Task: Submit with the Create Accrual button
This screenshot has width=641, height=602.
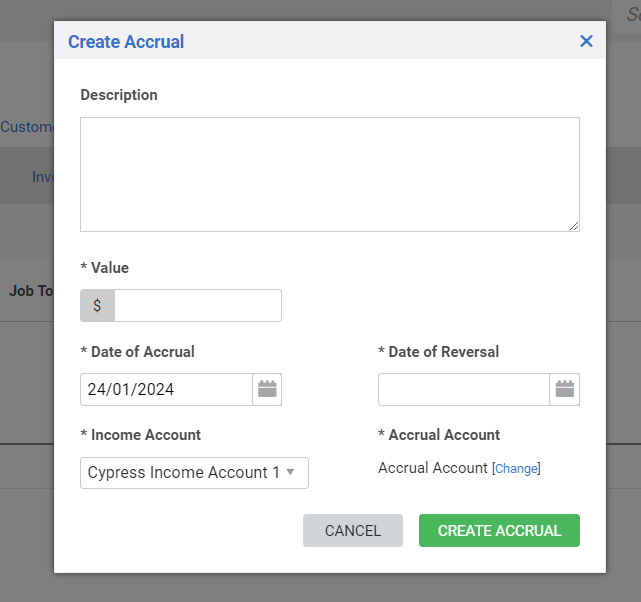Action: tap(499, 531)
